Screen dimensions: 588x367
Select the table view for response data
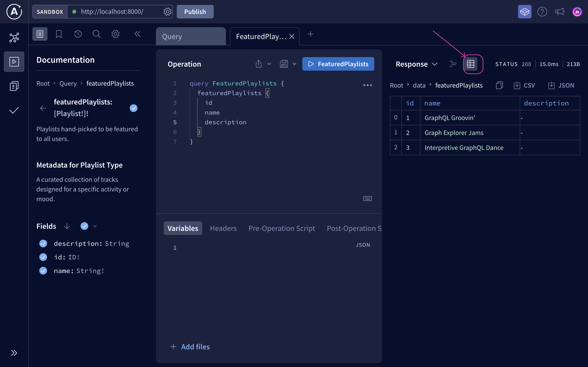[x=471, y=64]
